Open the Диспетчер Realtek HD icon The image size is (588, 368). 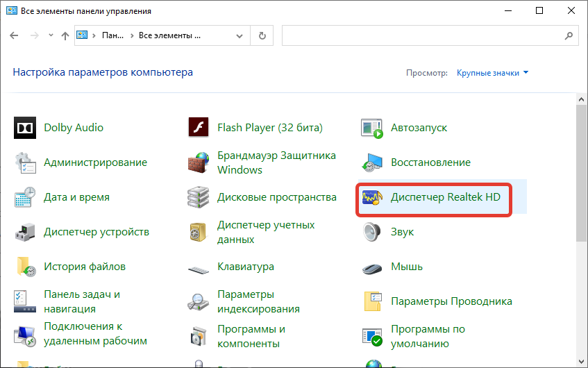(372, 198)
